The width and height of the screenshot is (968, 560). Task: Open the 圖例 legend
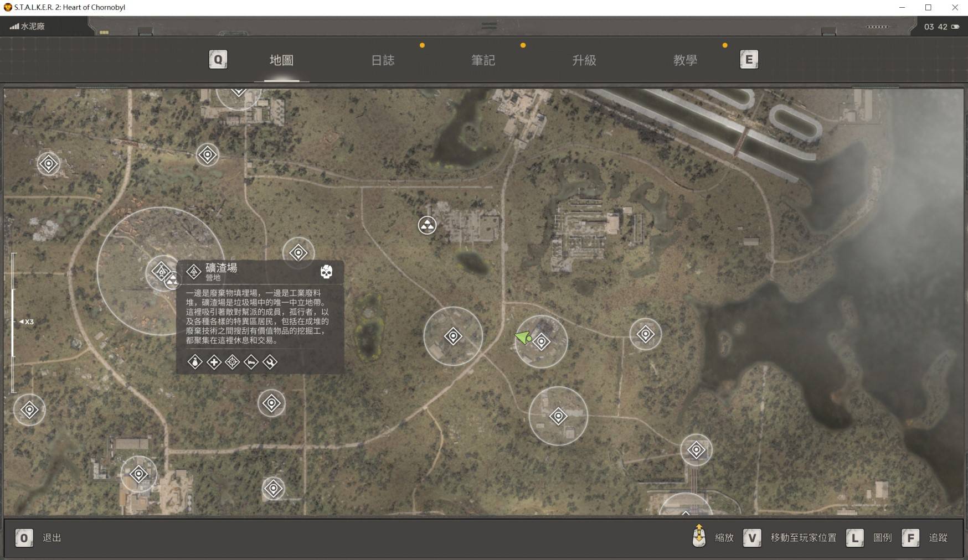coord(882,538)
